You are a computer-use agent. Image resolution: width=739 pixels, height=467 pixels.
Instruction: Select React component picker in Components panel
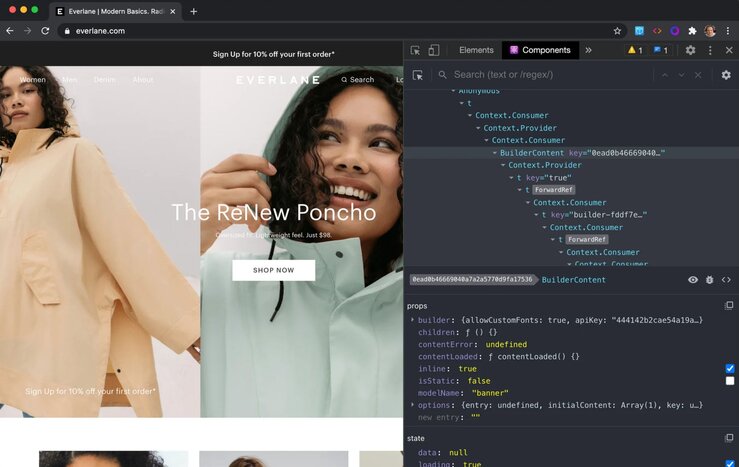418,75
